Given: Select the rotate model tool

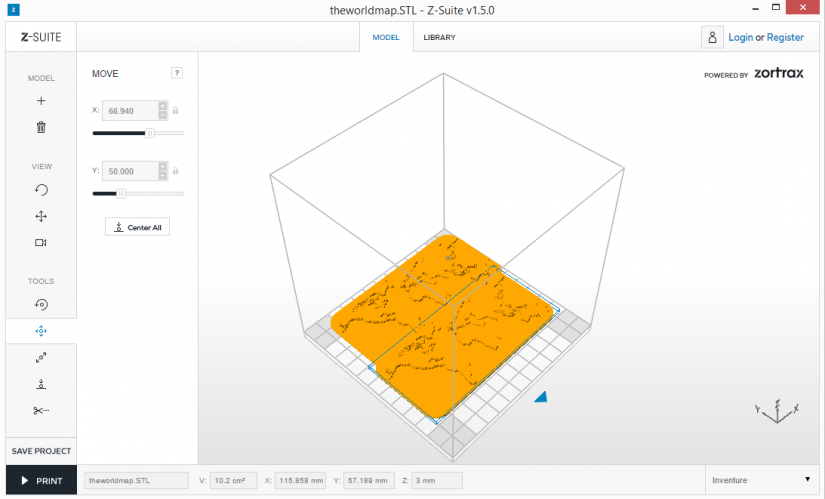Looking at the screenshot, I should 41,304.
